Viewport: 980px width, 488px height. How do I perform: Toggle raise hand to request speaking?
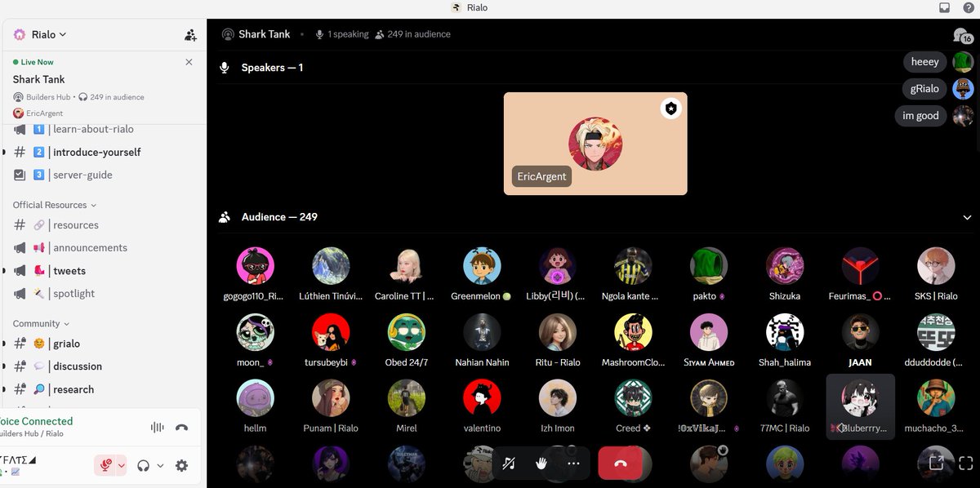541,464
